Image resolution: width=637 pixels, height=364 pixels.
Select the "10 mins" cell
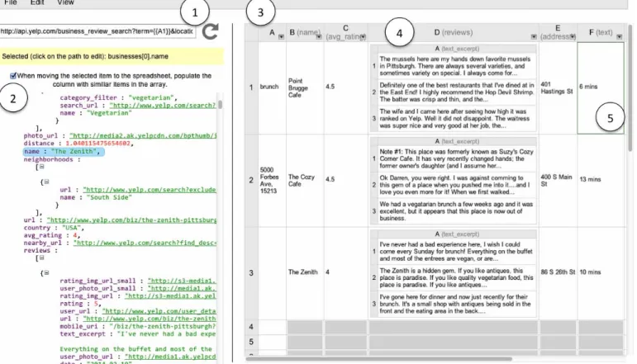tap(601, 272)
